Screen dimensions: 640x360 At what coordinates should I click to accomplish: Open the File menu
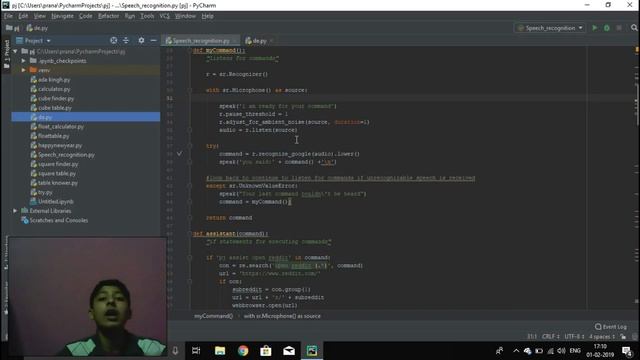9,16
